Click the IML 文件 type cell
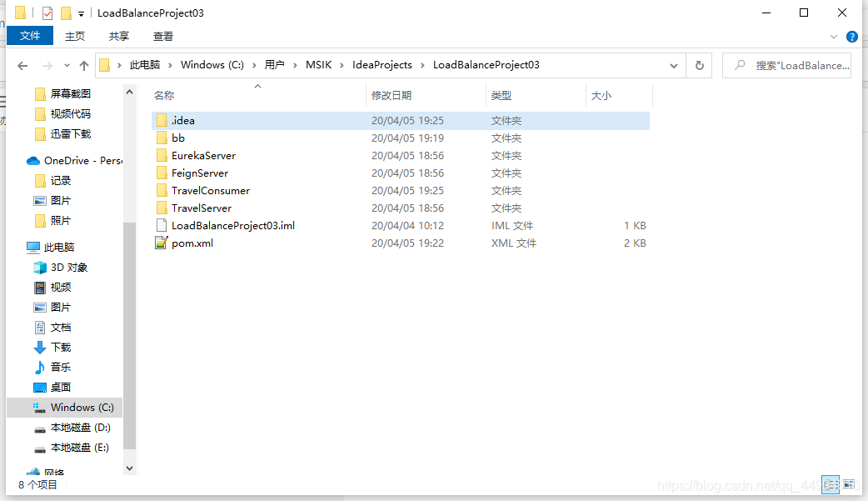This screenshot has height=501, width=868. pos(512,226)
